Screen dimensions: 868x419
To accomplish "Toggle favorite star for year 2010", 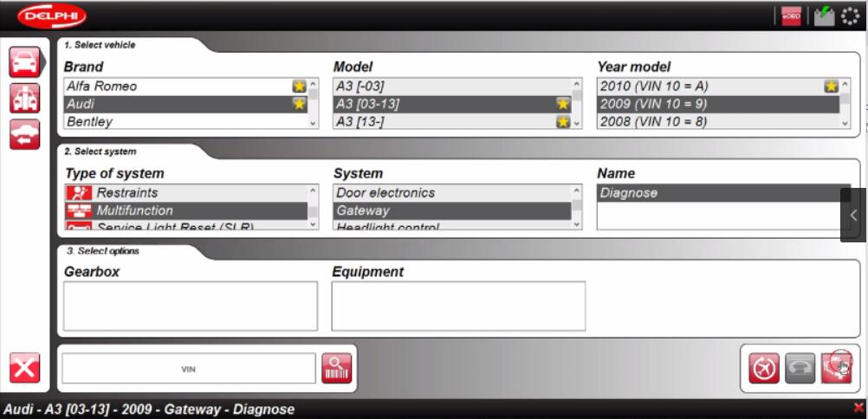I will (x=831, y=87).
